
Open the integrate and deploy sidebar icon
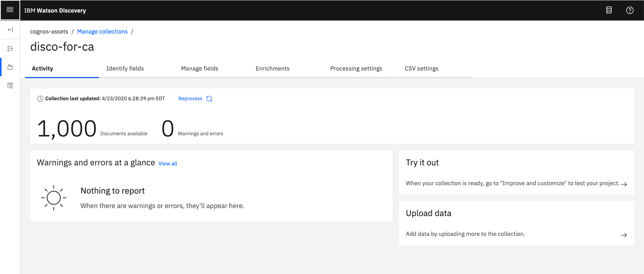pos(10,86)
